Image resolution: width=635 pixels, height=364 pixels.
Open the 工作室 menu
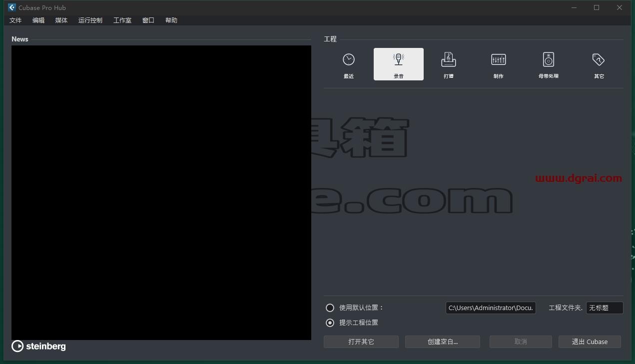pyautogui.click(x=122, y=20)
